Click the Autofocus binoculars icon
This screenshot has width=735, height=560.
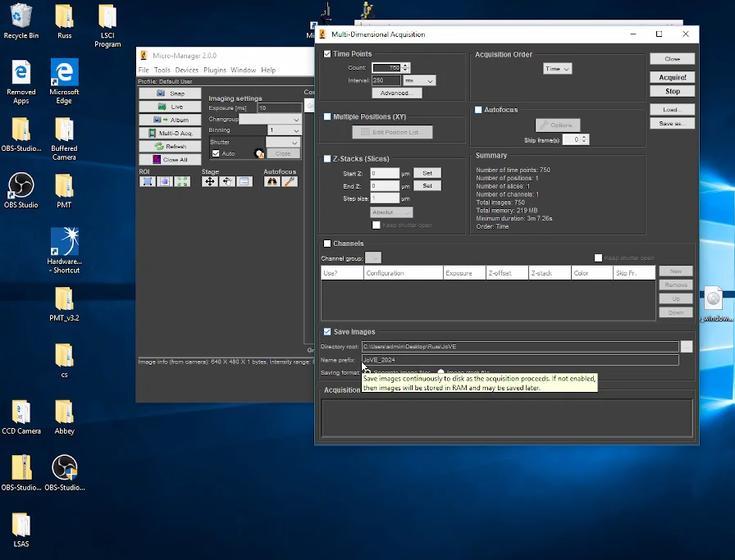[x=272, y=182]
